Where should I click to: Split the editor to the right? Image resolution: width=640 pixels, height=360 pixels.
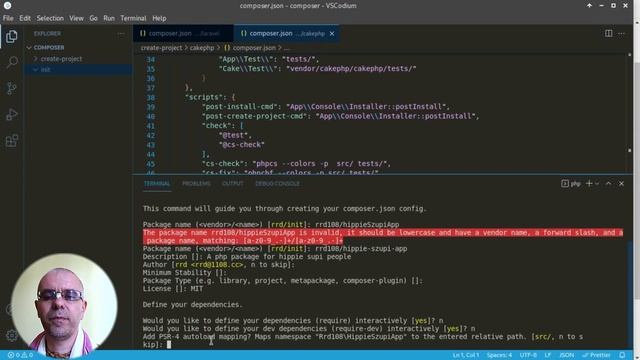click(608, 33)
